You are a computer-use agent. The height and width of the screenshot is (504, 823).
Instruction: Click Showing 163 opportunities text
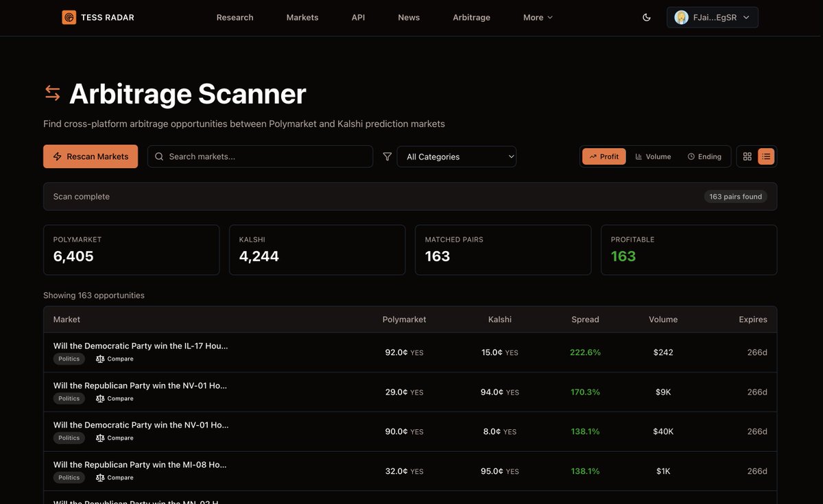coord(94,296)
